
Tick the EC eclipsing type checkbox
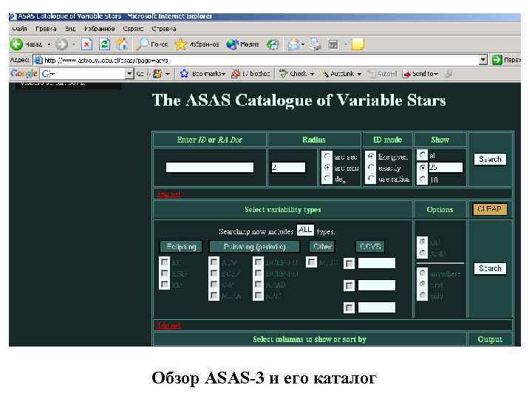point(165,262)
